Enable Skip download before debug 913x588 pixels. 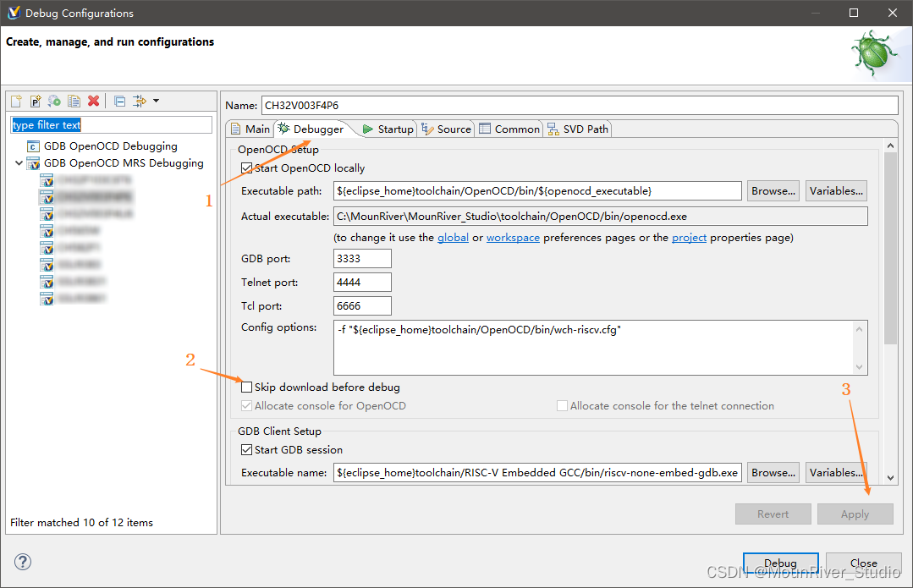click(x=247, y=387)
